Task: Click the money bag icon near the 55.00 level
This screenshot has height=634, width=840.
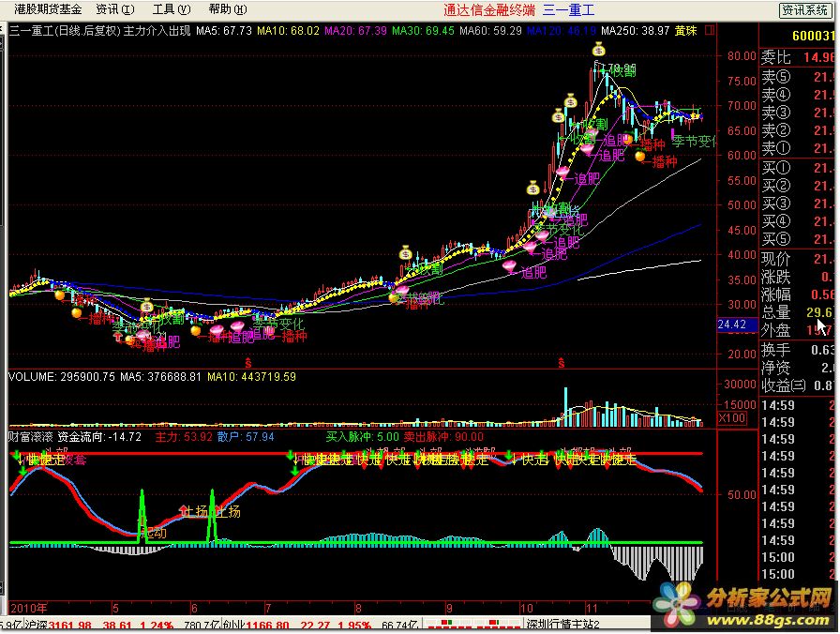Action: [533, 189]
